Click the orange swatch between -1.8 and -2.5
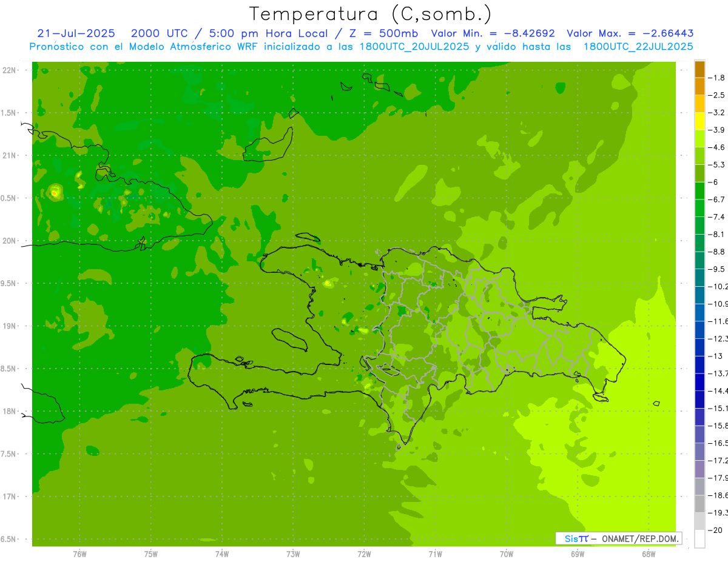 (699, 86)
